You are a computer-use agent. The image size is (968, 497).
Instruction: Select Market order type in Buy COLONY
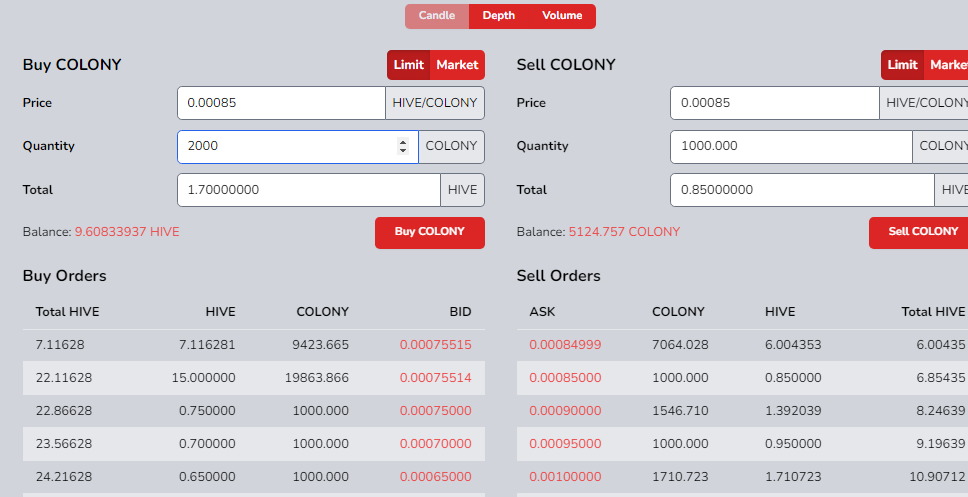[x=457, y=65]
